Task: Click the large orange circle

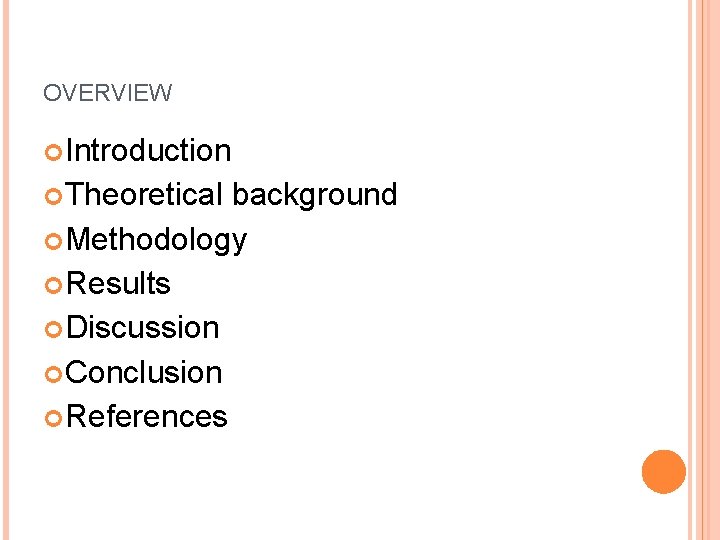Action: point(663,471)
